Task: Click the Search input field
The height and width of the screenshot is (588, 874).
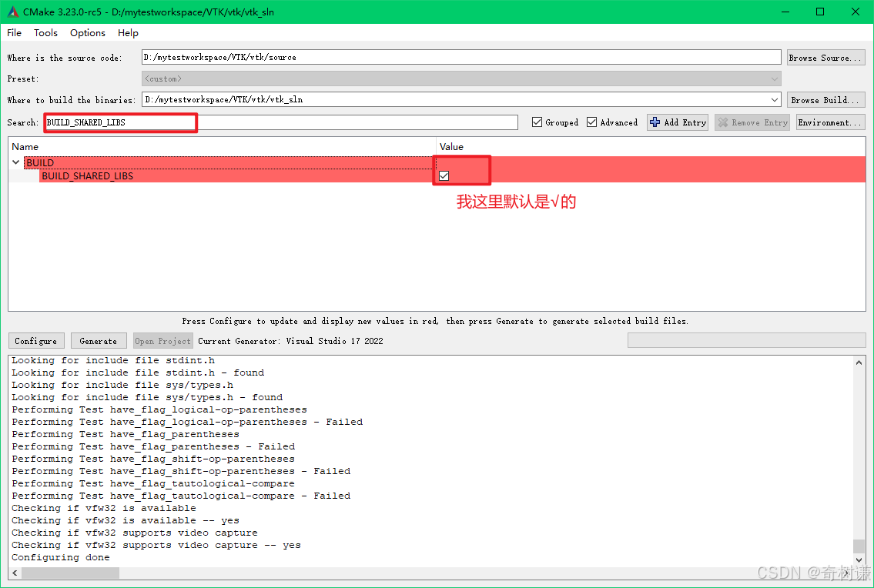Action: click(x=281, y=122)
